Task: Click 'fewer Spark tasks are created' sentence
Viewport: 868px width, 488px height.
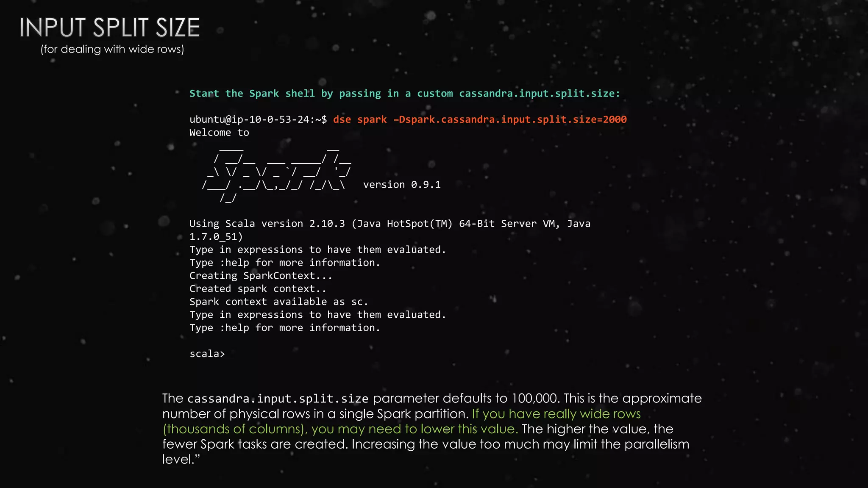Action: [255, 444]
